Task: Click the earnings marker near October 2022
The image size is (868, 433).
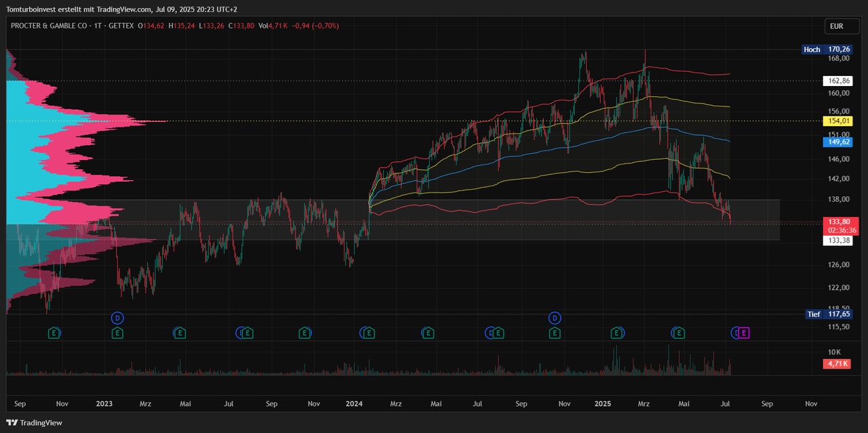Action: tap(55, 333)
